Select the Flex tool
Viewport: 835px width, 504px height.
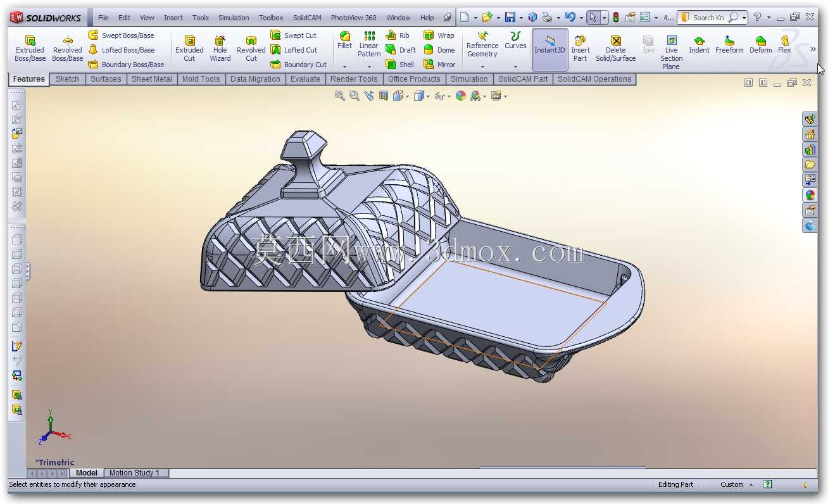[x=784, y=44]
